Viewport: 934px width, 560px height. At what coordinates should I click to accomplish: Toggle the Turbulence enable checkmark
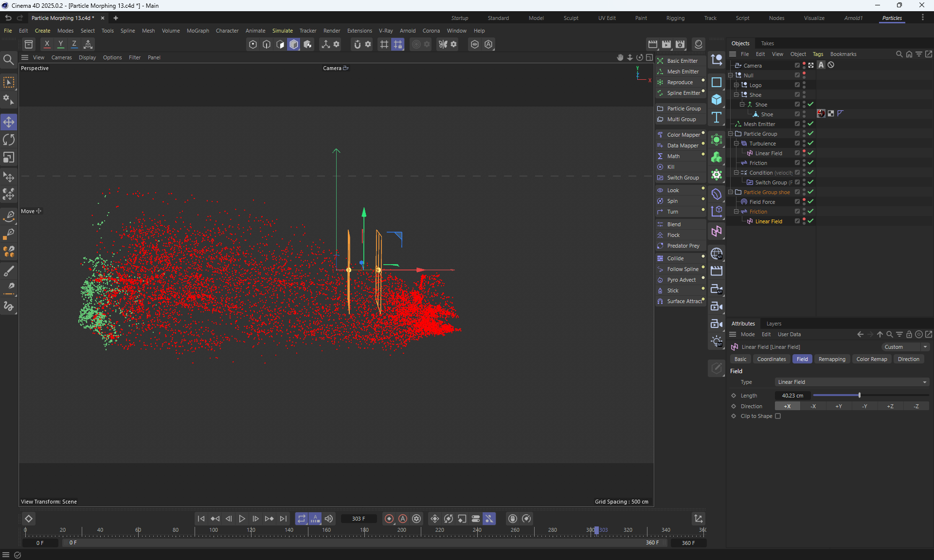[x=811, y=144]
